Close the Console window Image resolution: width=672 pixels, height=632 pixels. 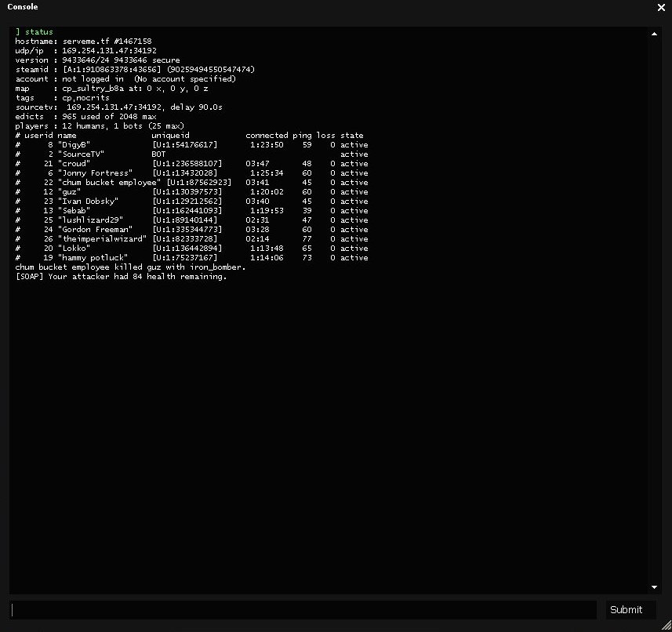point(660,8)
